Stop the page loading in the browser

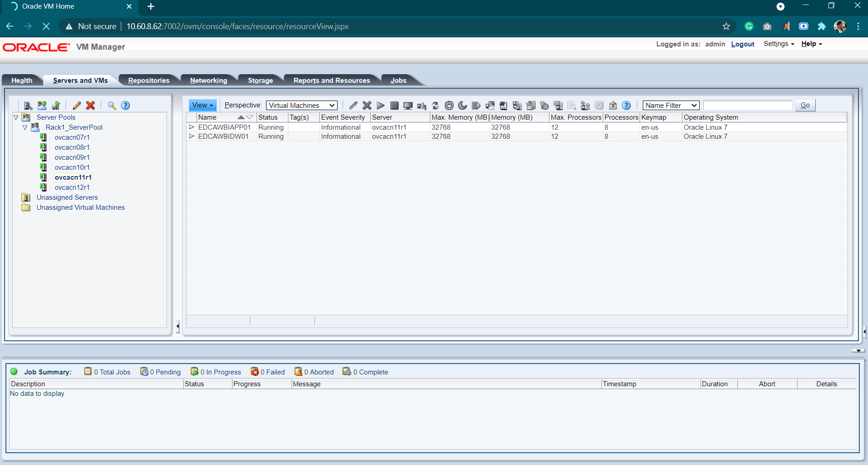coord(46,26)
